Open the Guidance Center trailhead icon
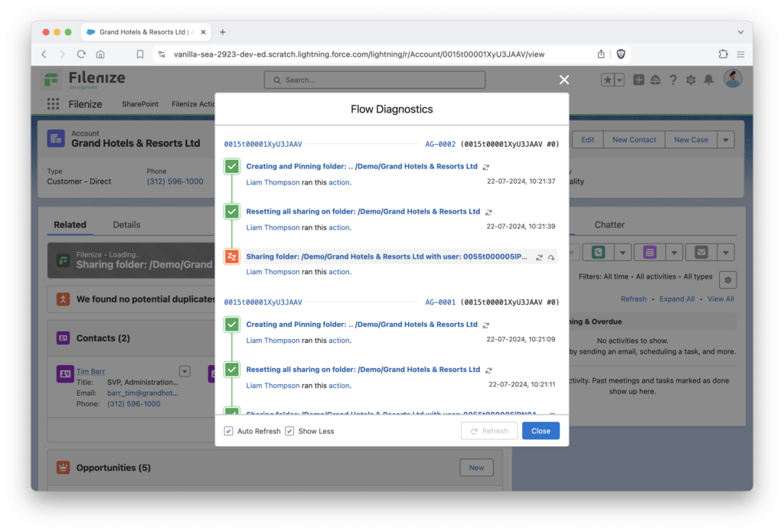Image resolution: width=784 pixels, height=532 pixels. pyautogui.click(x=655, y=80)
